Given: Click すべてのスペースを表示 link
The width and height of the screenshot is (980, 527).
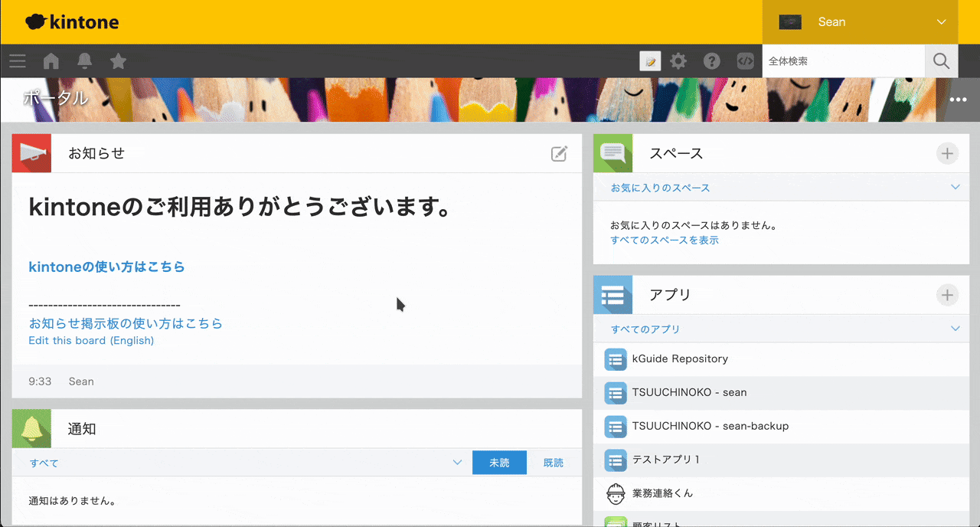Looking at the screenshot, I should coord(665,240).
